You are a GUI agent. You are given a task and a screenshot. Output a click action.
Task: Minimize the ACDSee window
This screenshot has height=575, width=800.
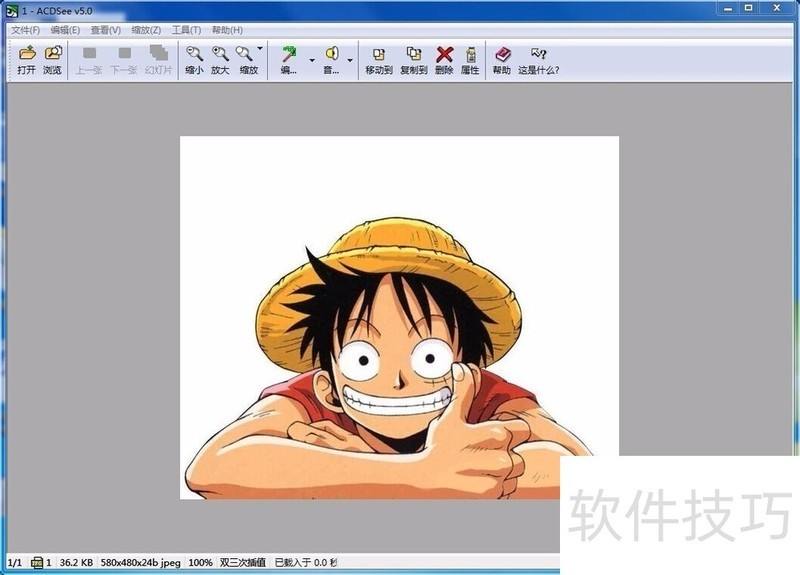pyautogui.click(x=728, y=8)
